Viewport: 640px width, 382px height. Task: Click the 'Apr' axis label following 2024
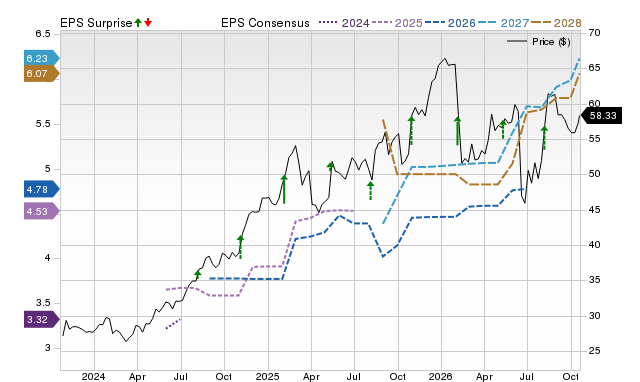137,376
